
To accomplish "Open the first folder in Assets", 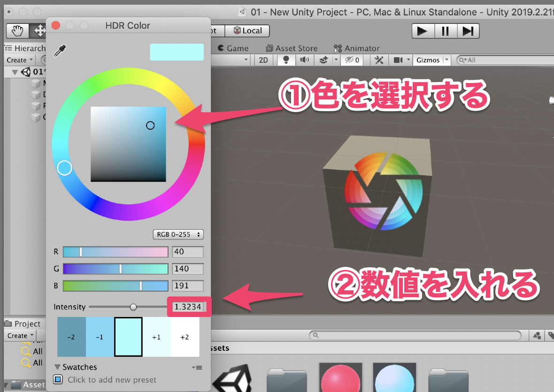I will 286,380.
